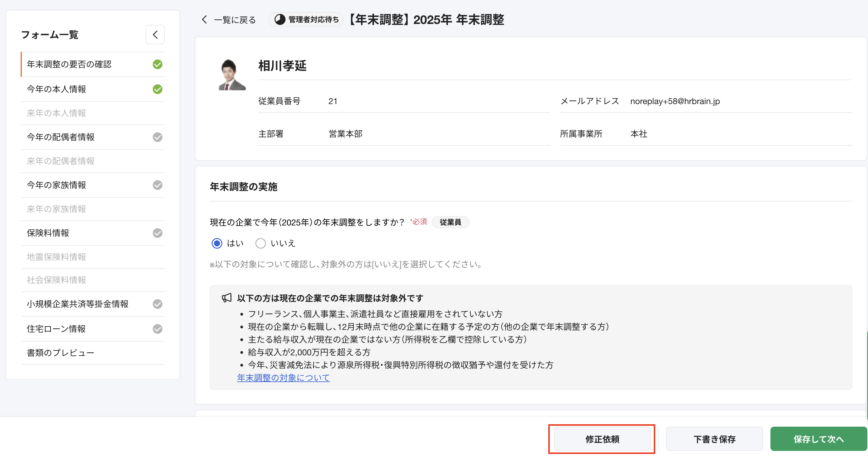
Task: Select the はい radio button
Action: click(217, 243)
